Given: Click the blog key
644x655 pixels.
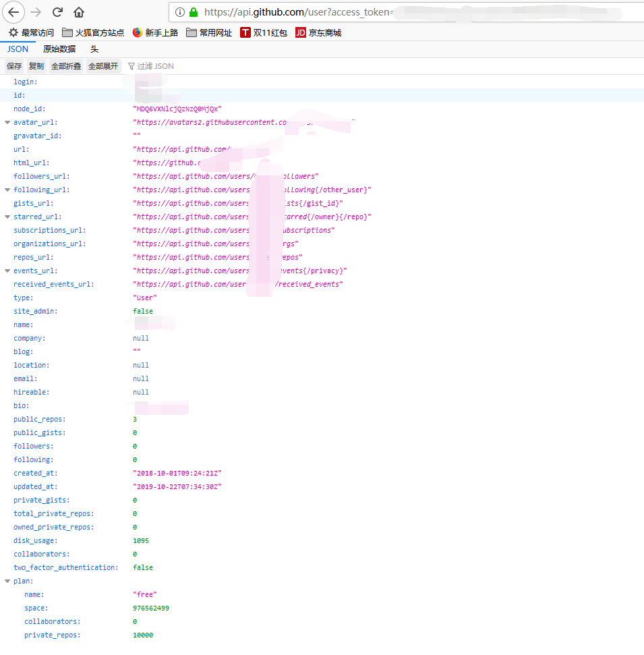Looking at the screenshot, I should 23,351.
